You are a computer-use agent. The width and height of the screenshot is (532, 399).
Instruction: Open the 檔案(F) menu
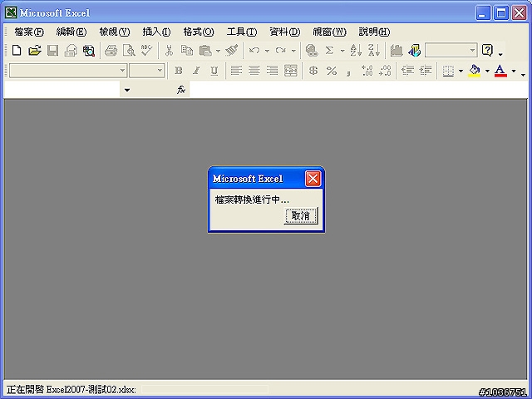coord(29,32)
